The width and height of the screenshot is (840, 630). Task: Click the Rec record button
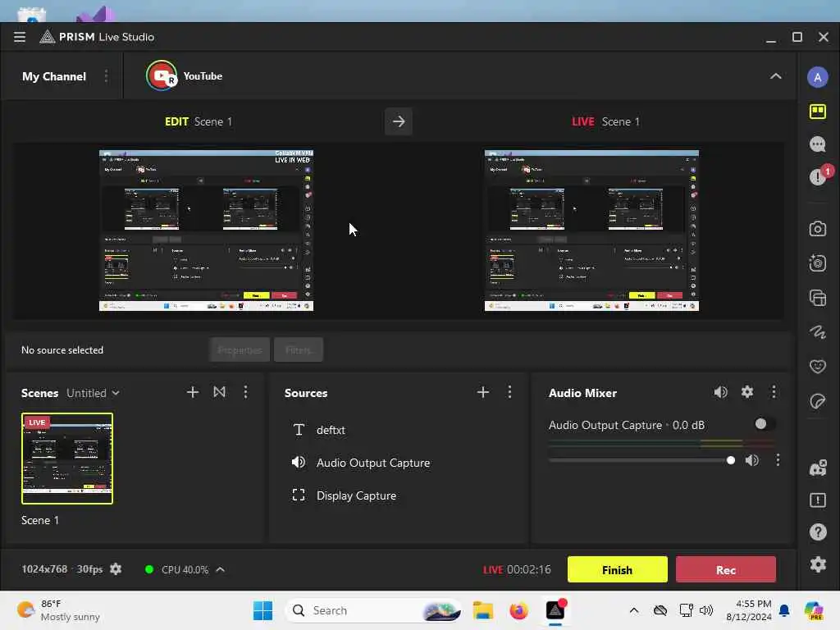(726, 569)
